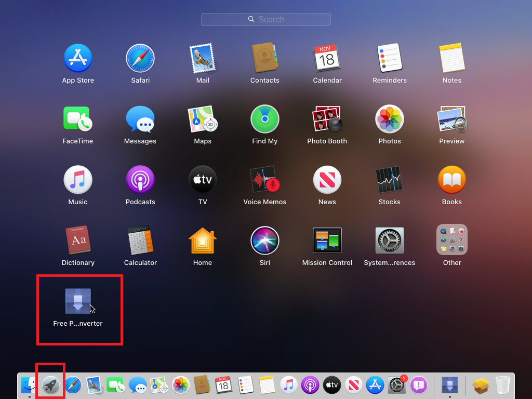Open App Store from the Dock
Viewport: 532px width, 399px height.
coord(375,385)
